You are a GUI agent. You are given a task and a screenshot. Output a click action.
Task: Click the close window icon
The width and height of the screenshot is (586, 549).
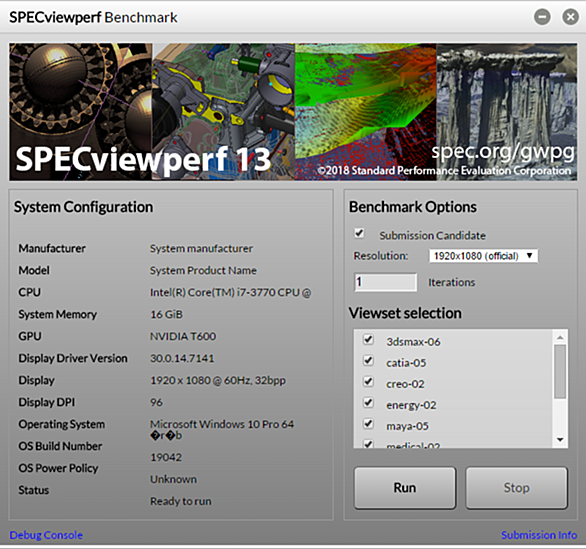click(x=570, y=17)
